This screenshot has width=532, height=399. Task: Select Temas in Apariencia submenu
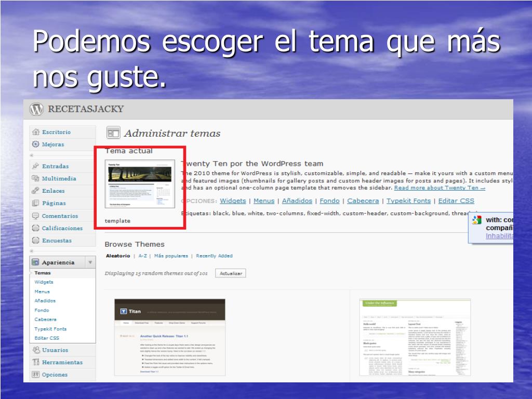coord(43,273)
